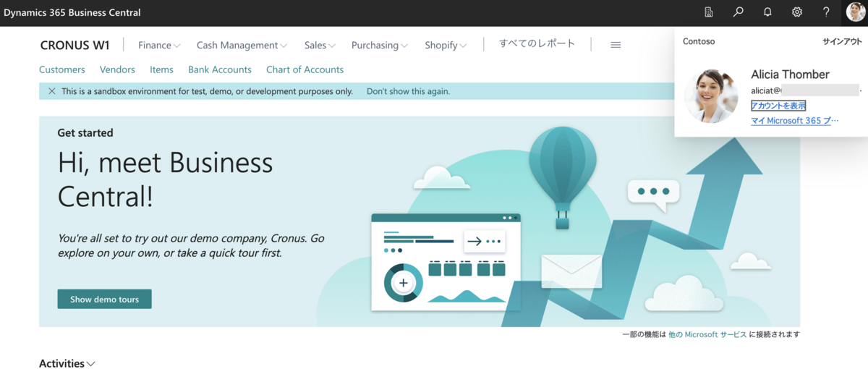
Task: Click the CRONUS W1 company name
Action: [75, 45]
